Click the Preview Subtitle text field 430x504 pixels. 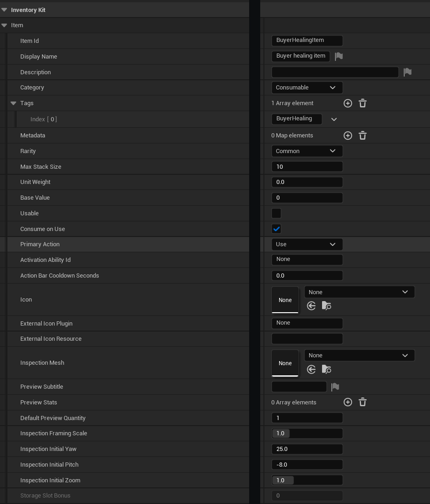tap(299, 387)
